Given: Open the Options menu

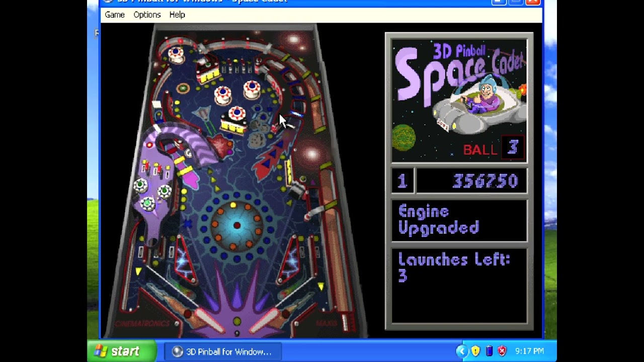Looking at the screenshot, I should point(147,15).
